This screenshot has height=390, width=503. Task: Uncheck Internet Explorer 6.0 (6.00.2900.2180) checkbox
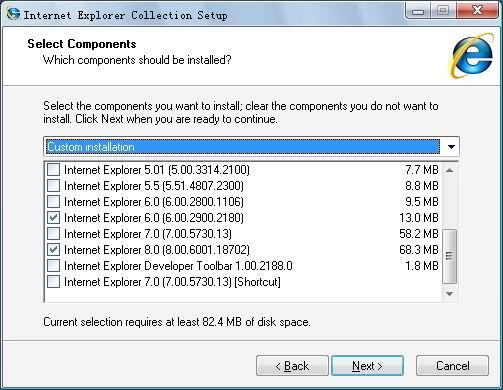(x=53, y=218)
